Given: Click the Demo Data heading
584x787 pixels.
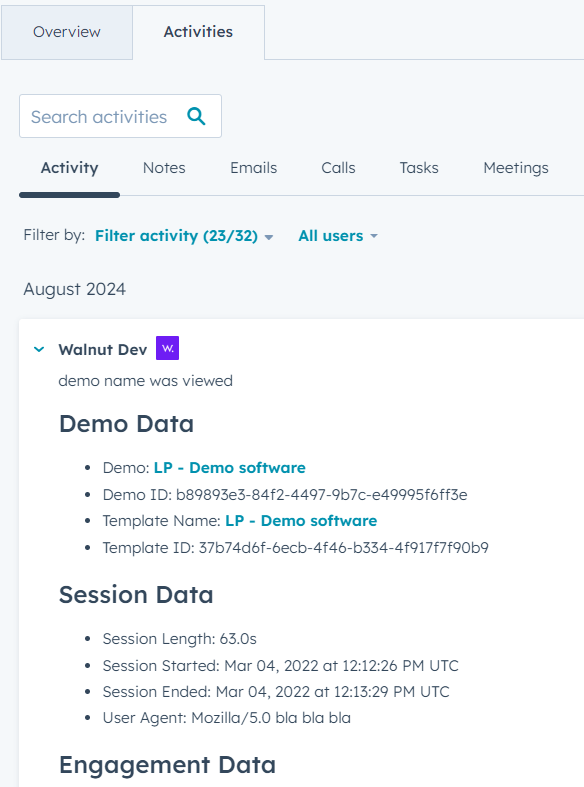Looking at the screenshot, I should coord(126,424).
